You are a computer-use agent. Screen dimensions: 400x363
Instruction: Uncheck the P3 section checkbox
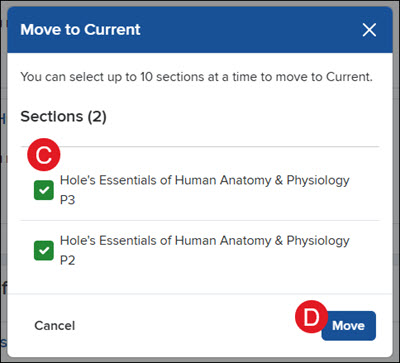[x=44, y=190]
